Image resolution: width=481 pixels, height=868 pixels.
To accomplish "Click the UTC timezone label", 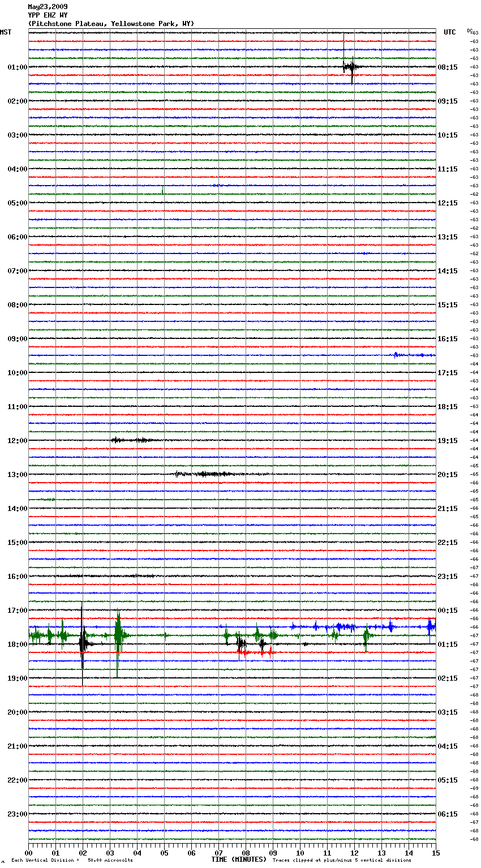I will 450,32.
